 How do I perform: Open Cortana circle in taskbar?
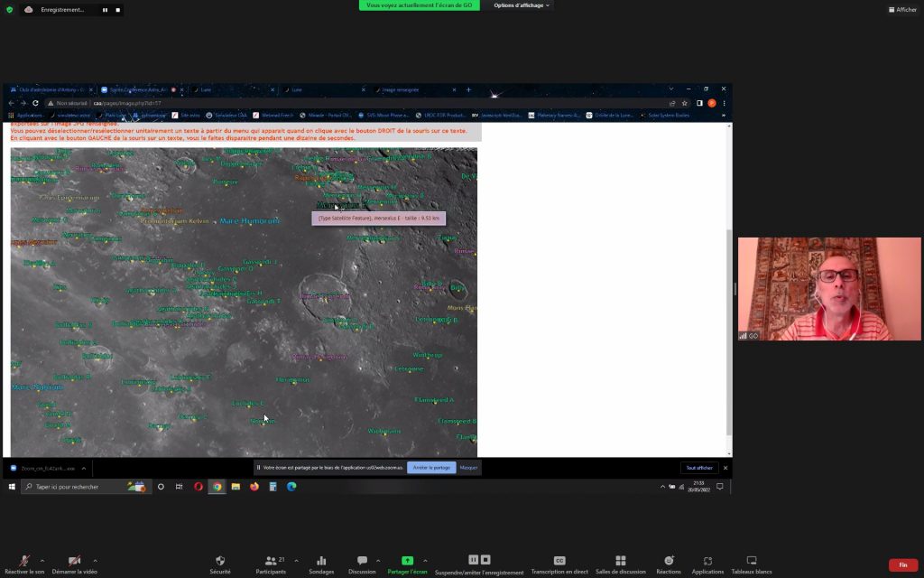[x=161, y=487]
